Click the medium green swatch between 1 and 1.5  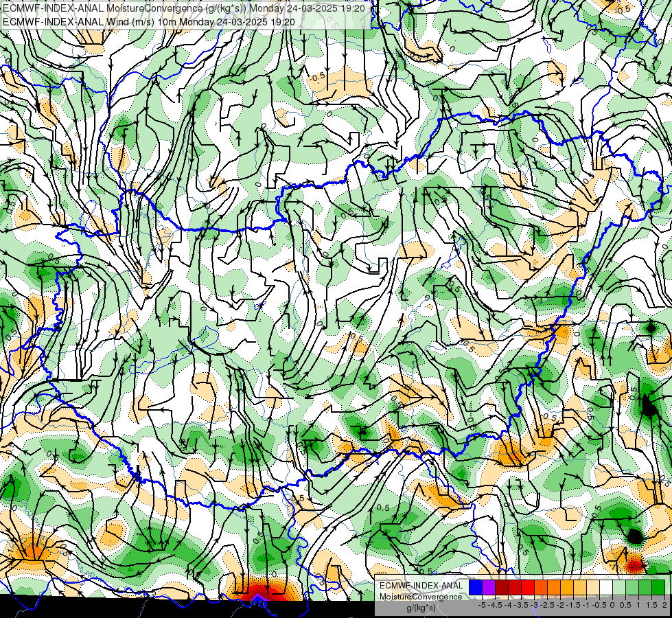point(645,587)
